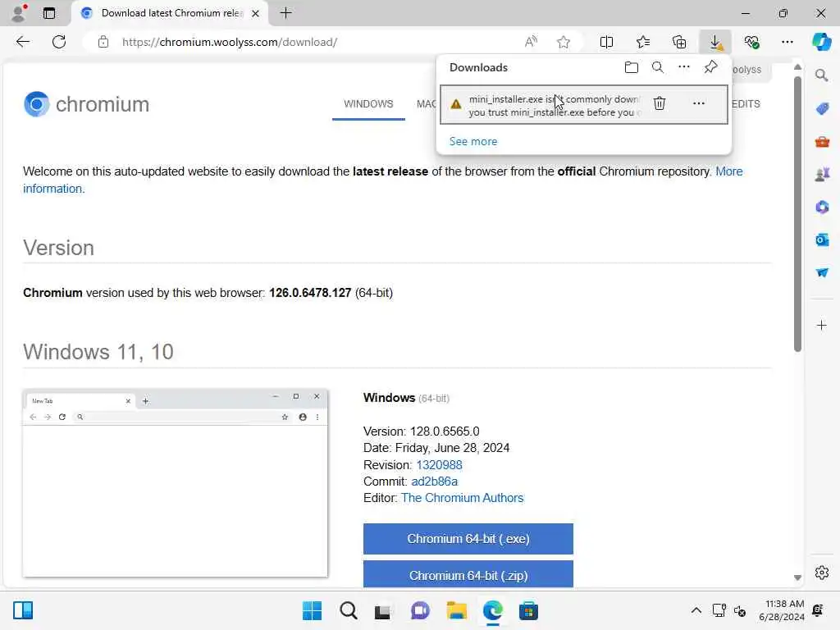Add a sidebar app with plus
The width and height of the screenshot is (840, 630).
pos(822,325)
